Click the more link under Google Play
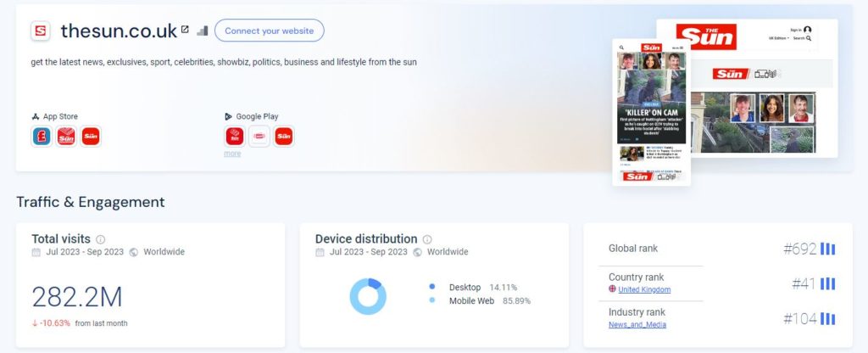 click(232, 154)
